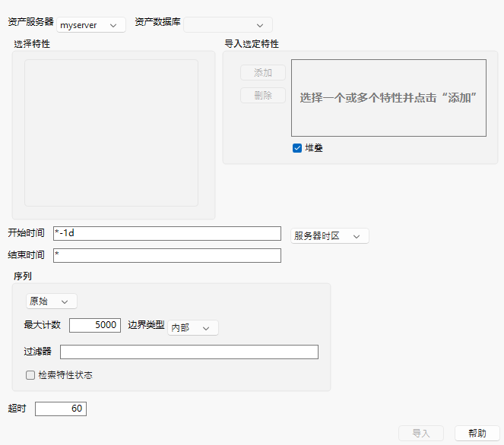The image size is (504, 445).
Task: Open the 资产服务器 myserver dropdown
Action: [91, 25]
